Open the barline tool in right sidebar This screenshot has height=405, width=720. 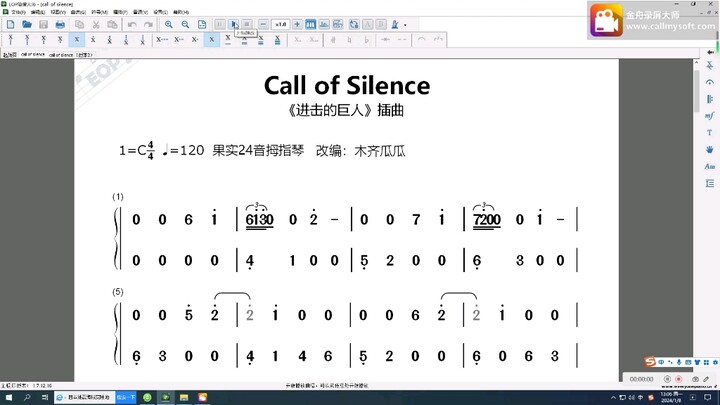tap(710, 99)
